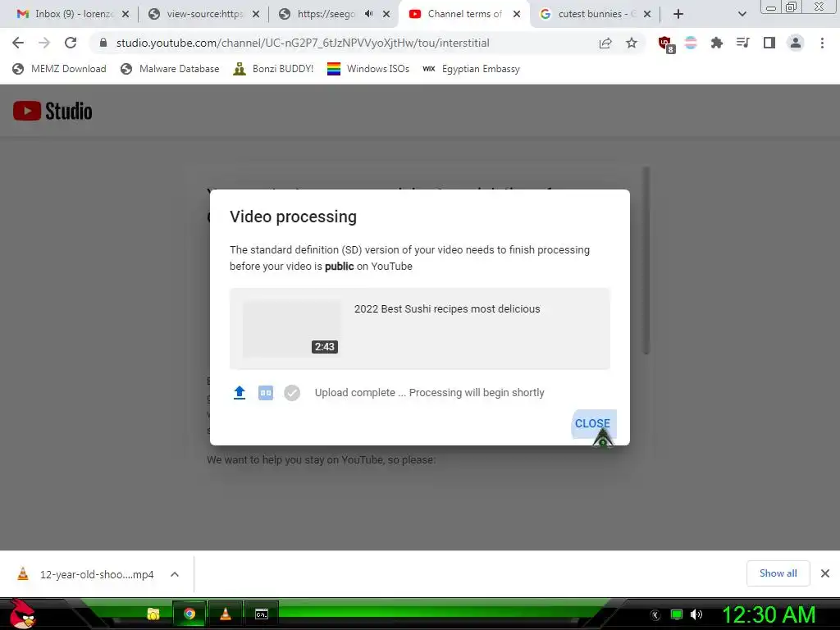The height and width of the screenshot is (630, 840).
Task: Toggle the browser side panel
Action: tap(769, 43)
